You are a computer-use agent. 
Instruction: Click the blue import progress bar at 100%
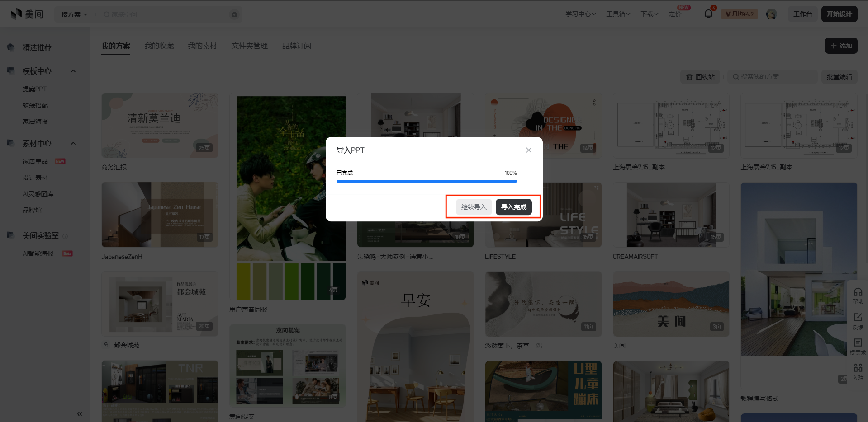pos(426,181)
